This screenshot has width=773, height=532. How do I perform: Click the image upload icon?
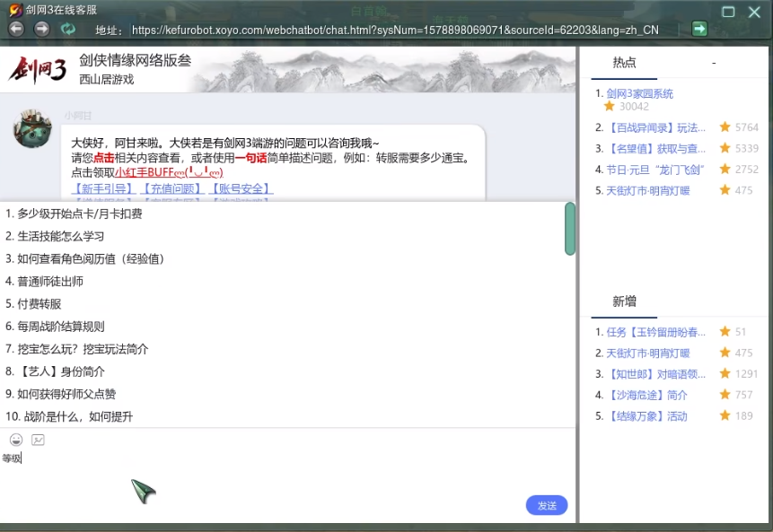(38, 440)
